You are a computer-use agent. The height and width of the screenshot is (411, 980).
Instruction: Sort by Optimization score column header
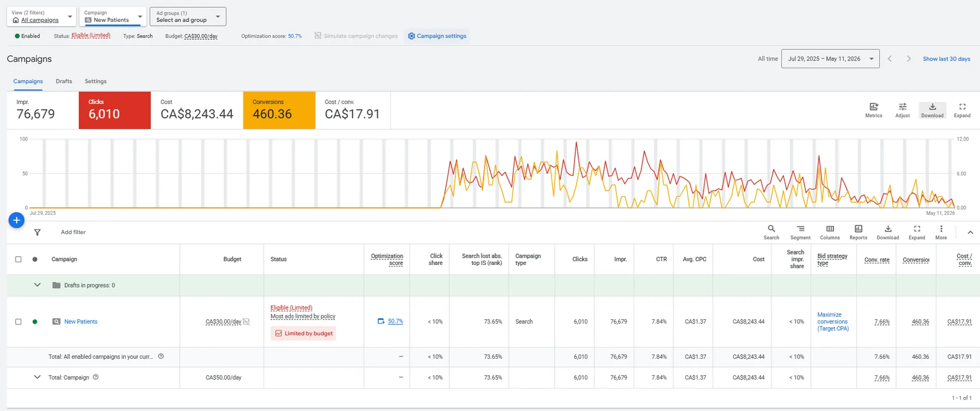click(x=387, y=259)
